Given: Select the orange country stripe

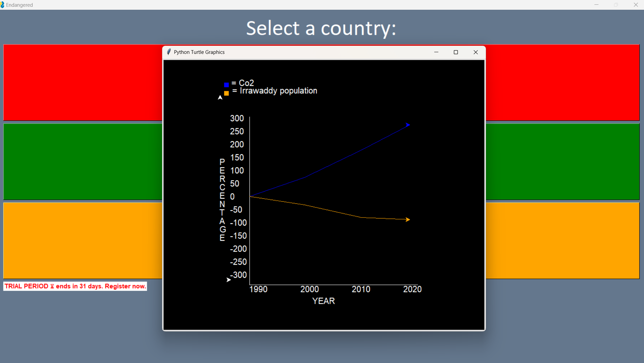Looking at the screenshot, I should 81,240.
